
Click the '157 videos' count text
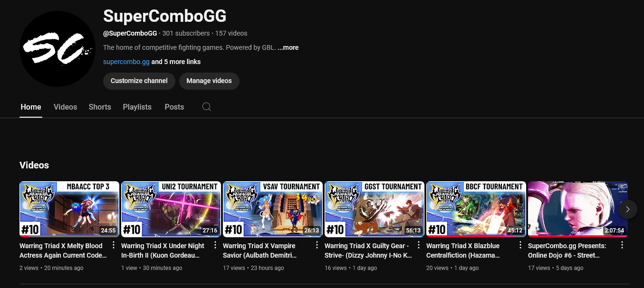[x=231, y=33]
